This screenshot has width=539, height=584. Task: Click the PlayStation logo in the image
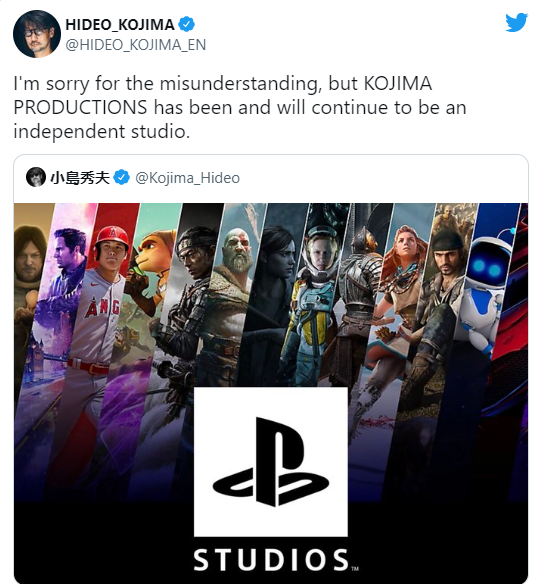click(271, 462)
